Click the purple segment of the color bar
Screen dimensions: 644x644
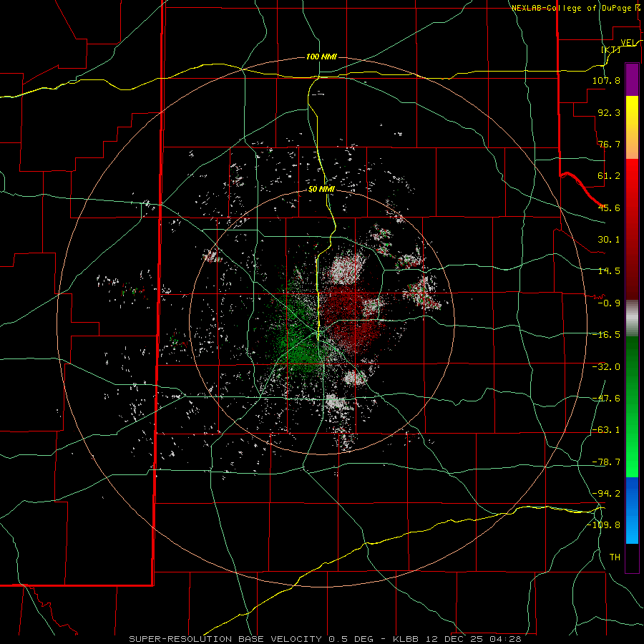coord(632,79)
